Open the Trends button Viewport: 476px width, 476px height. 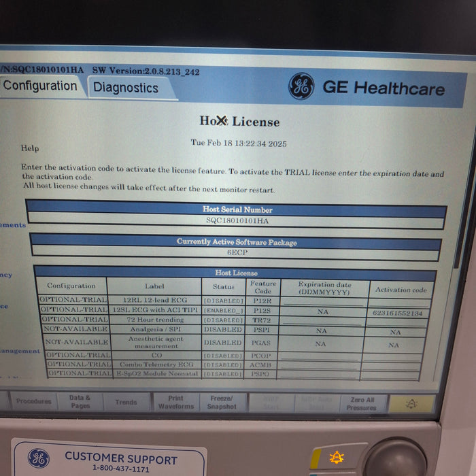click(x=126, y=402)
